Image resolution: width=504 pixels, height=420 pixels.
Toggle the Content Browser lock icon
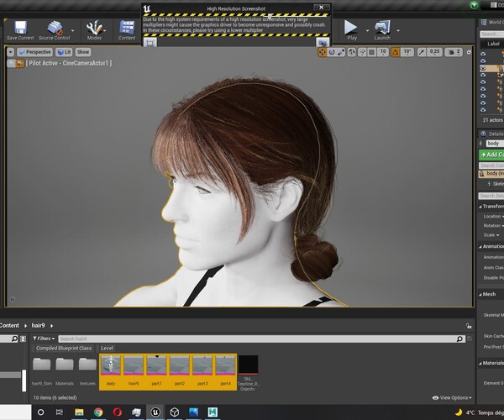click(469, 326)
